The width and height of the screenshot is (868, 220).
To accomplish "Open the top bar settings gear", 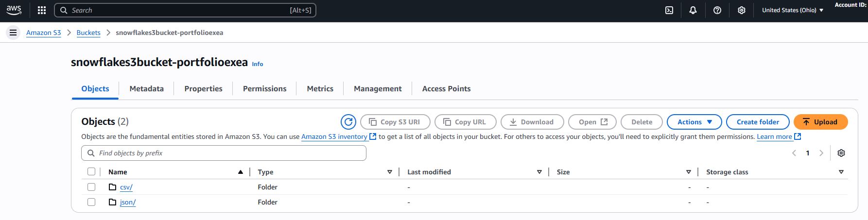I will click(741, 10).
